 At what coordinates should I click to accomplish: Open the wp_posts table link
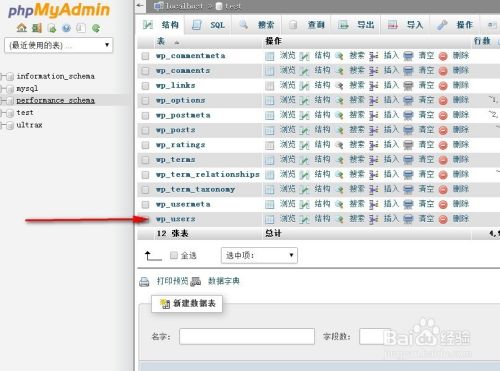[x=176, y=130]
